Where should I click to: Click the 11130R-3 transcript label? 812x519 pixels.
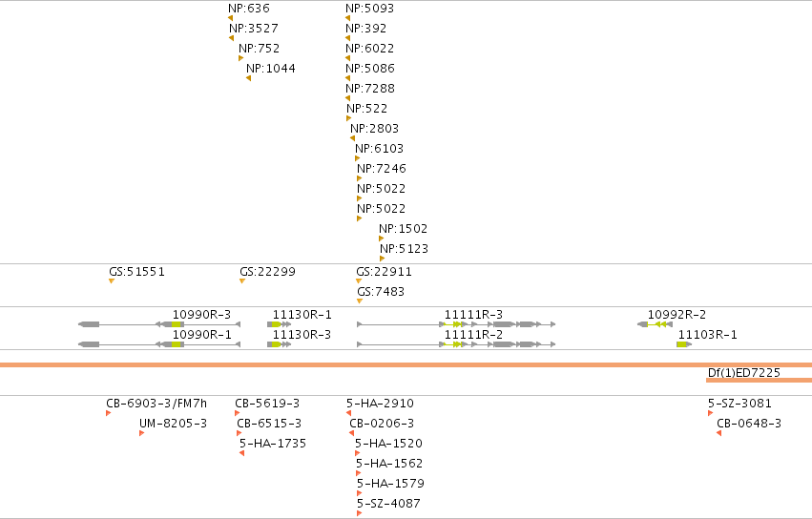(x=302, y=335)
